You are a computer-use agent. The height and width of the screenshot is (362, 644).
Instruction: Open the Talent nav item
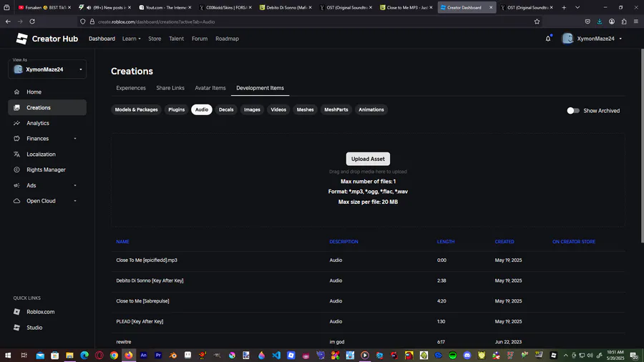177,39
